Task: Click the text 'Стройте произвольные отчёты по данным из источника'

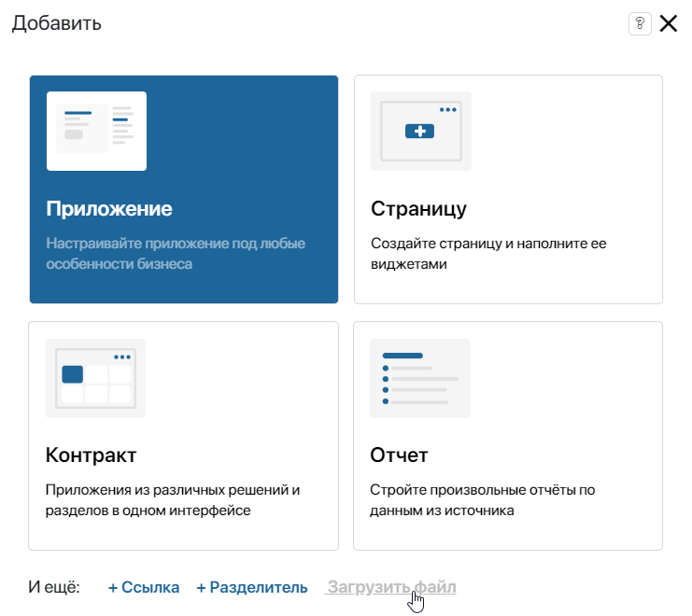Action: [x=483, y=500]
